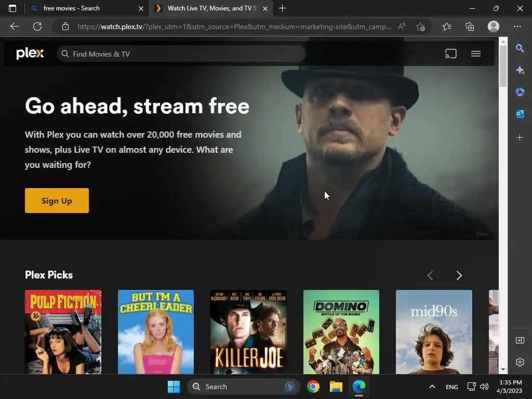Show next Plex Picks with right chevron
The height and width of the screenshot is (399, 532).
tap(459, 275)
